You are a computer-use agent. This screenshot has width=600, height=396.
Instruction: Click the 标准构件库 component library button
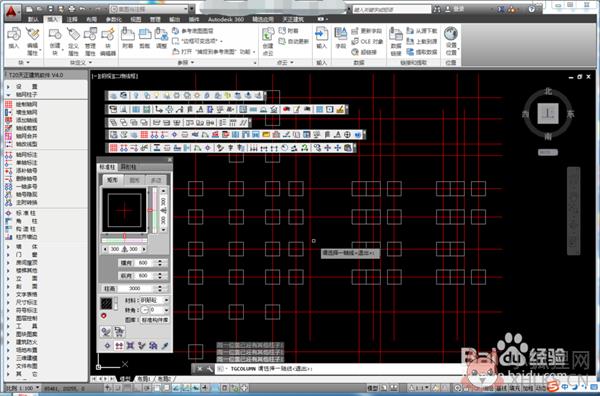tap(155, 319)
